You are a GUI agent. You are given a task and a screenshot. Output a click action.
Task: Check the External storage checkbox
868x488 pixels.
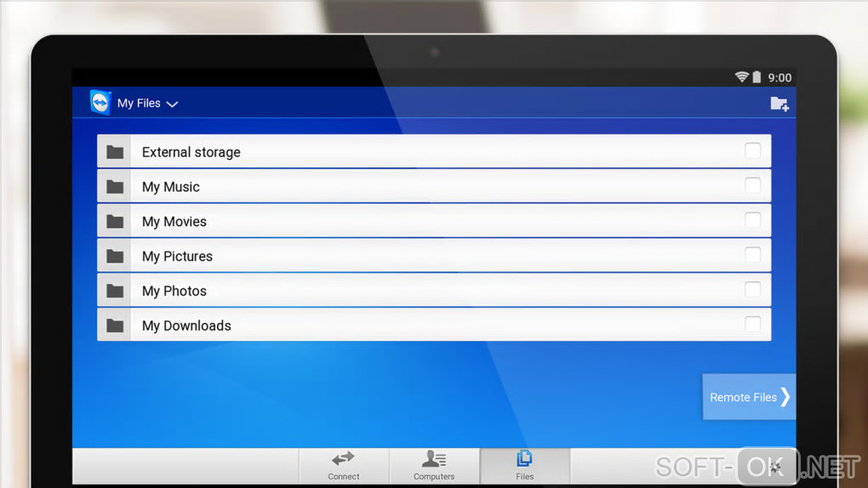pos(752,150)
